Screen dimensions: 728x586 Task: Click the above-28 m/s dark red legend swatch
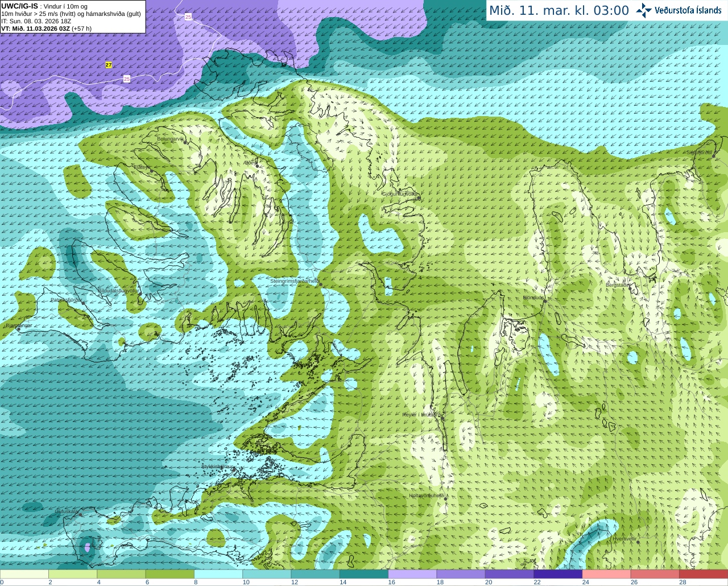[704, 574]
